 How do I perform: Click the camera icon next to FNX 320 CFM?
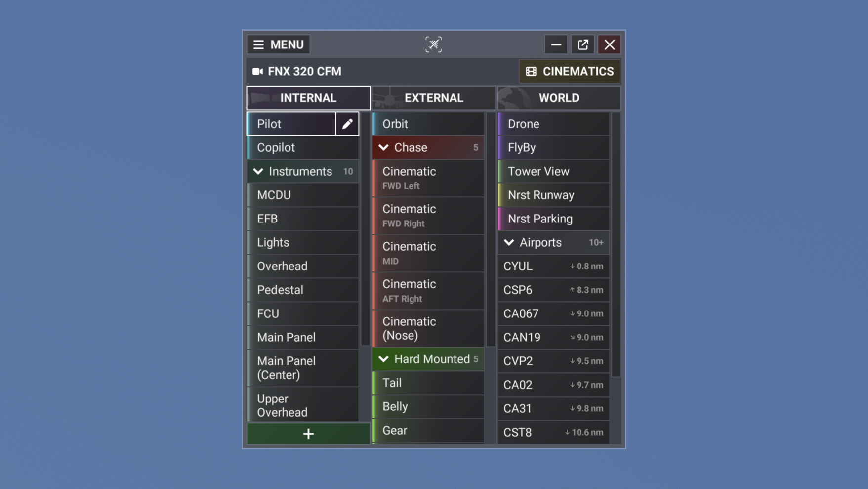click(x=257, y=71)
